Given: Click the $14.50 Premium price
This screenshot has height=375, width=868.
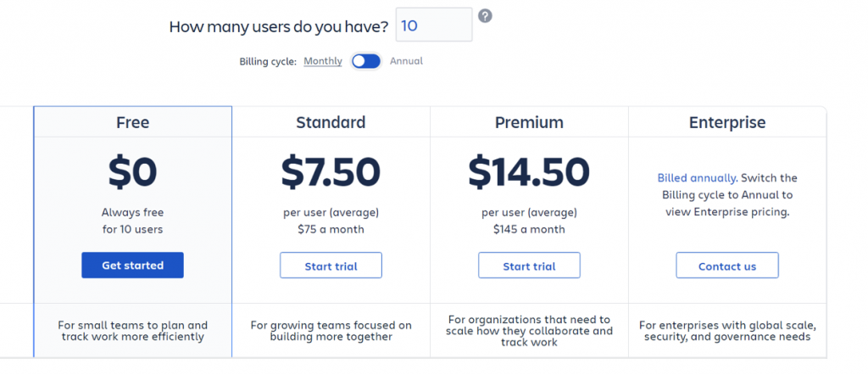Looking at the screenshot, I should (x=529, y=172).
